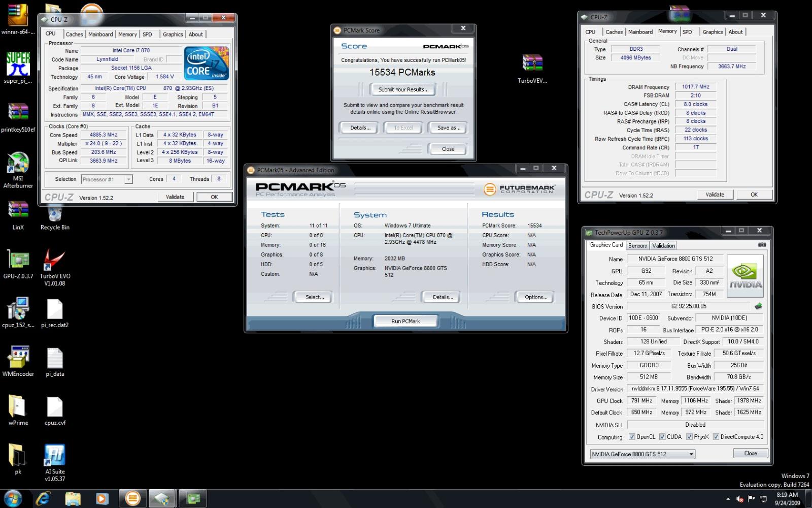Screen dimensions: 812x508
Task: Click the Intel Core i7 logo
Action: (x=207, y=63)
